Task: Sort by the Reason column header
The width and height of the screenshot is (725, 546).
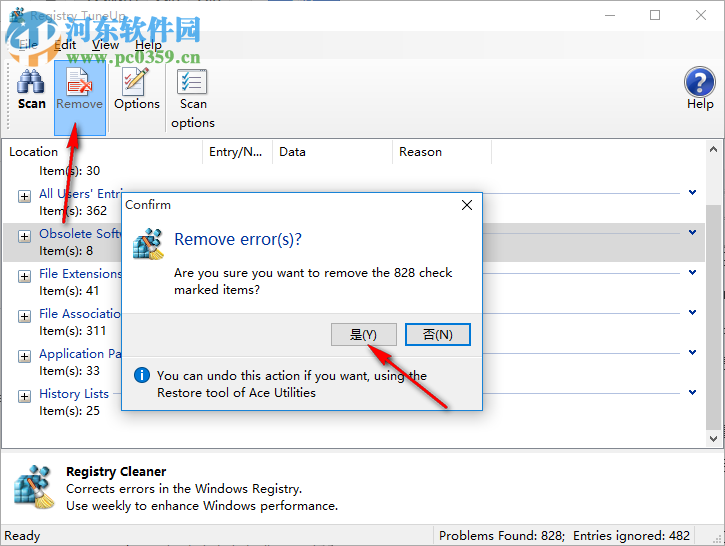Action: (x=442, y=152)
